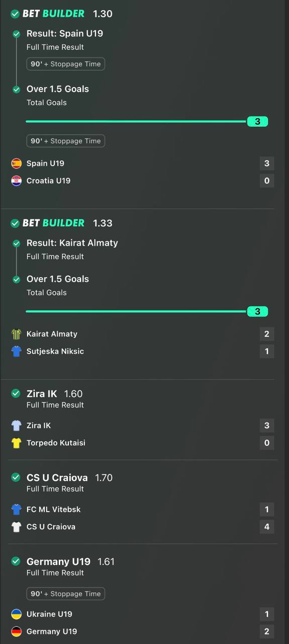Click Torpedo Kutaisi yellow shirt icon
Viewport: 289px width, 644px height.
pos(17,443)
